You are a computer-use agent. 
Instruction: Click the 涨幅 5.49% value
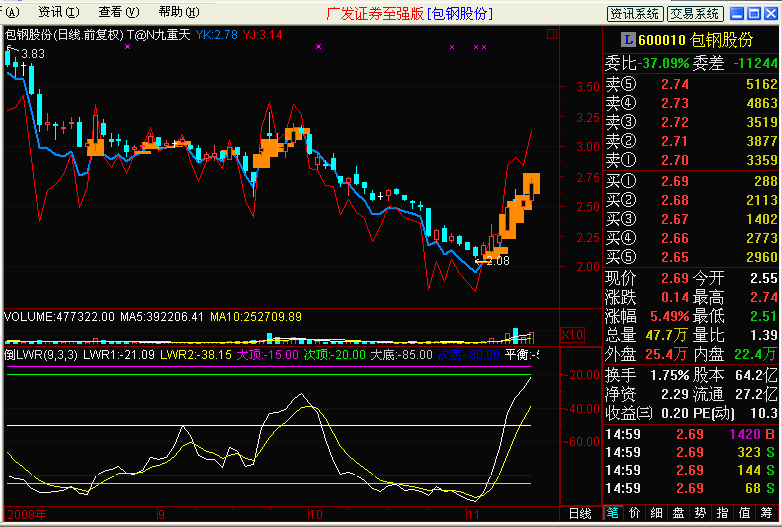[x=670, y=316]
